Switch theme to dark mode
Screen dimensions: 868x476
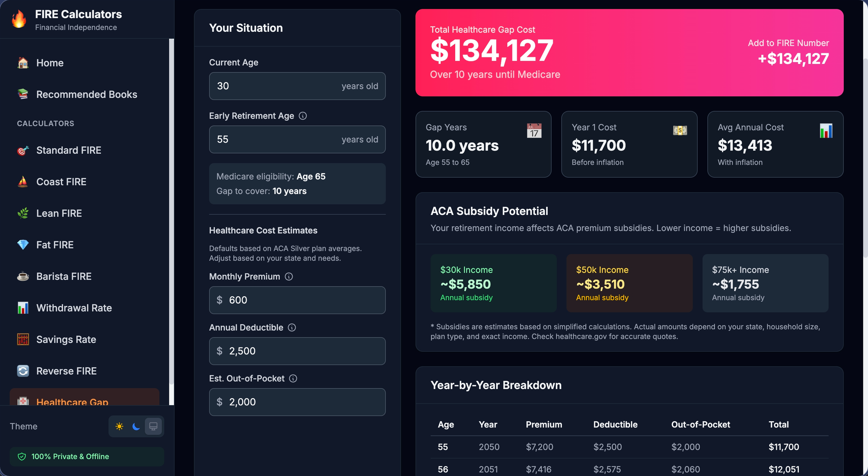click(136, 426)
